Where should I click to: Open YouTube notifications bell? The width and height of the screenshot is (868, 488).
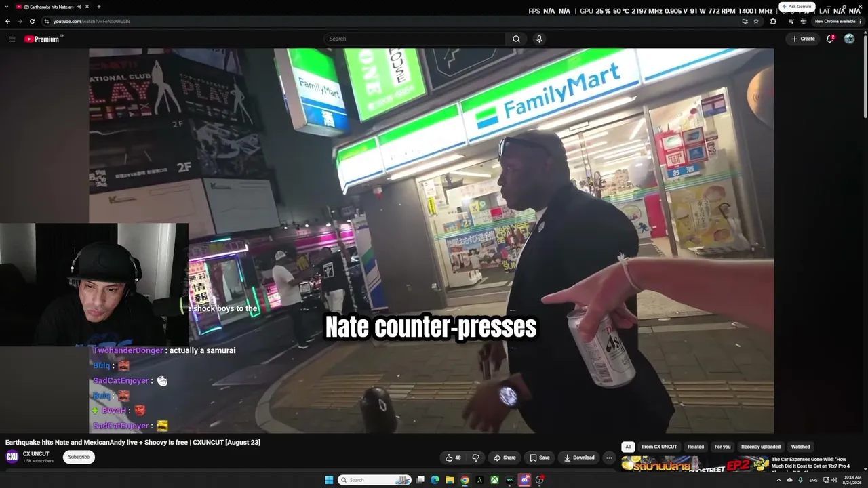(830, 39)
